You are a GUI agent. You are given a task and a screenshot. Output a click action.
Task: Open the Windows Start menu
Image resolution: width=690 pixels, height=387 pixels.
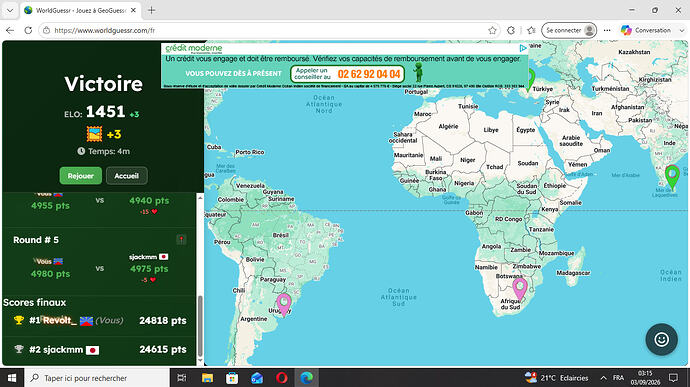[12, 378]
